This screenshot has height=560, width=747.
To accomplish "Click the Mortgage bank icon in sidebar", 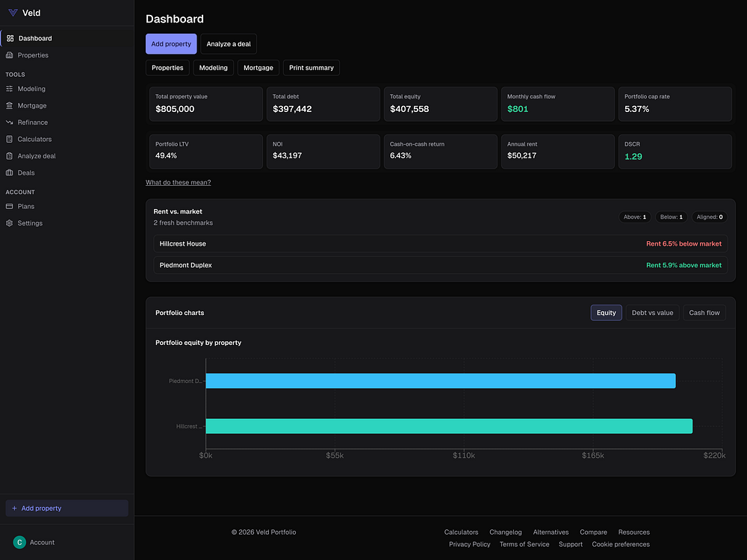I will [10, 106].
